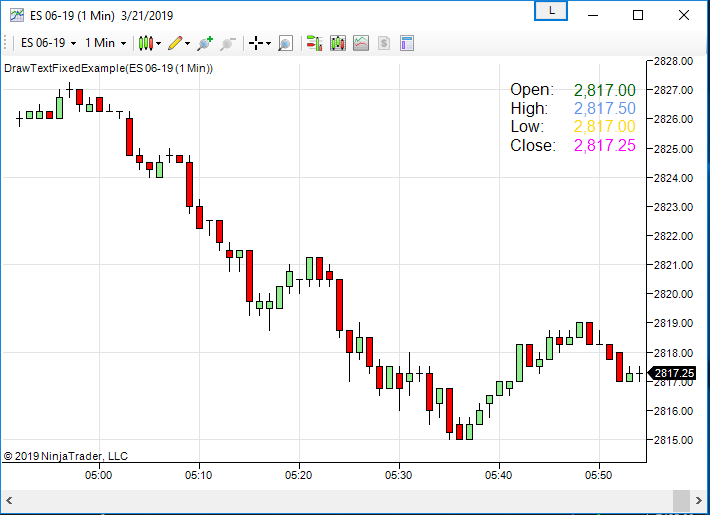Click the scroll left arrow of horizontal scrollbar
The width and height of the screenshot is (710, 515).
tap(9, 501)
